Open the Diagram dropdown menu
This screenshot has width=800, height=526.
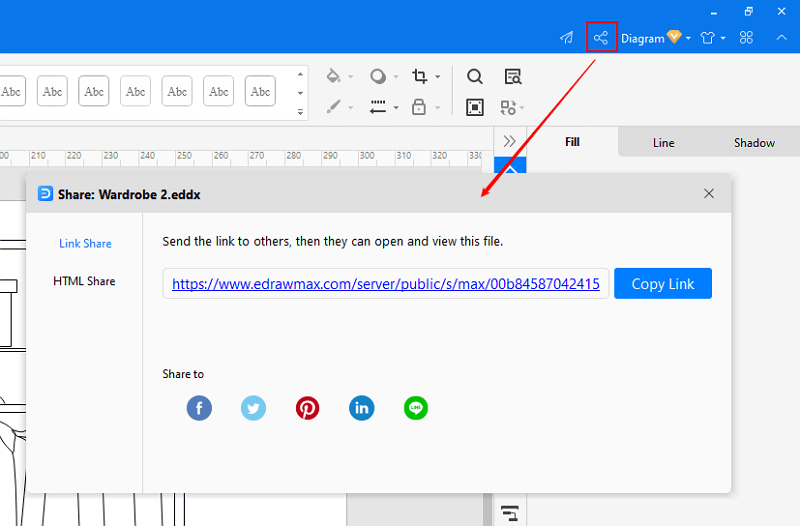pyautogui.click(x=656, y=38)
